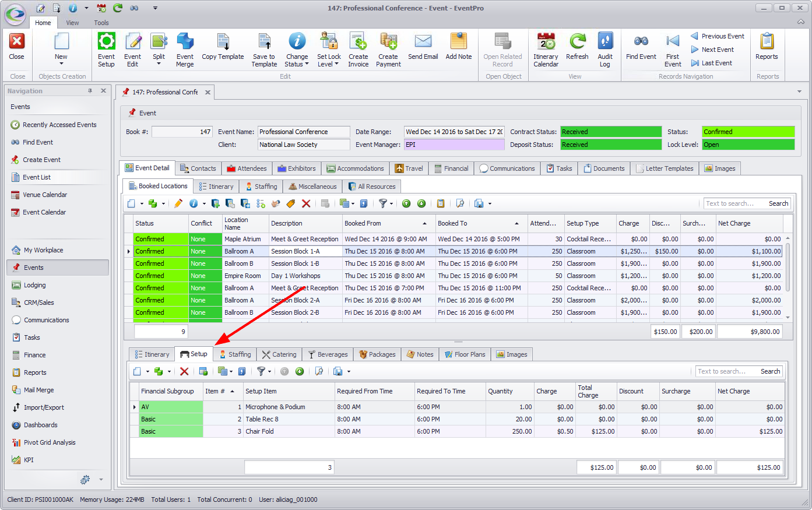Viewport: 812px width, 510px height.
Task: Open Create Payment tool
Action: click(x=388, y=50)
